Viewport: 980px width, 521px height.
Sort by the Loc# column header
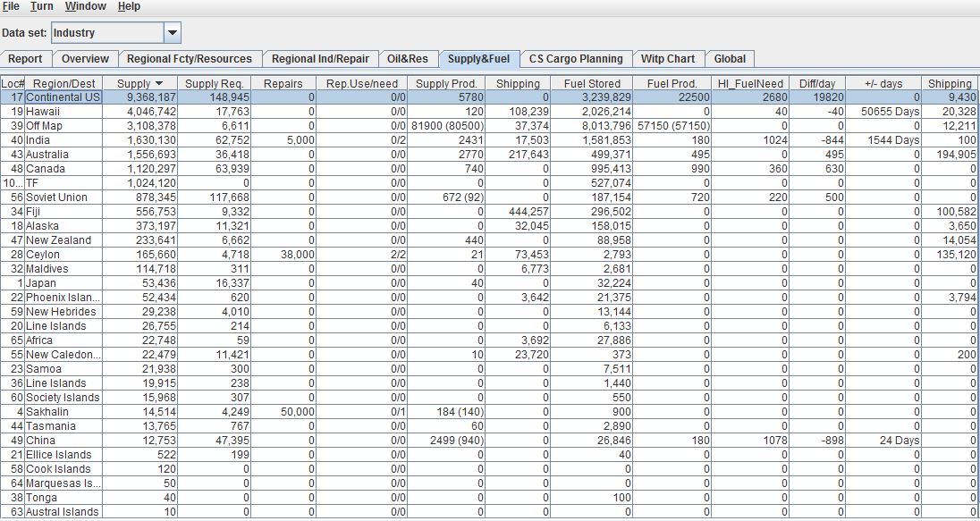13,83
